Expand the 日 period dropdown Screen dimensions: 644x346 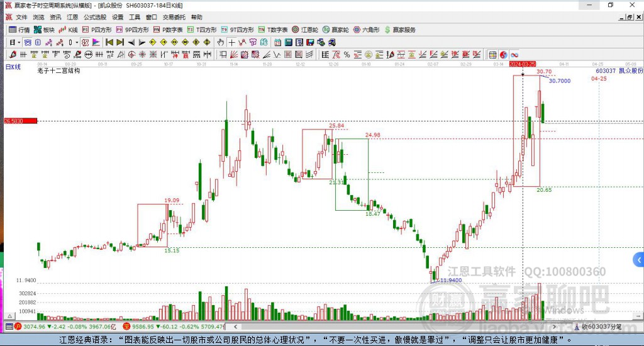point(19,42)
